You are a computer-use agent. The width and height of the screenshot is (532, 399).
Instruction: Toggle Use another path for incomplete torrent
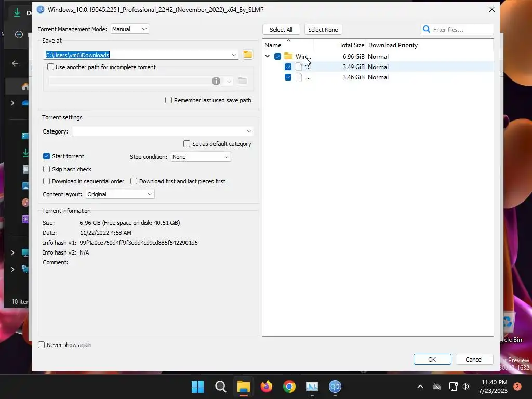50,67
